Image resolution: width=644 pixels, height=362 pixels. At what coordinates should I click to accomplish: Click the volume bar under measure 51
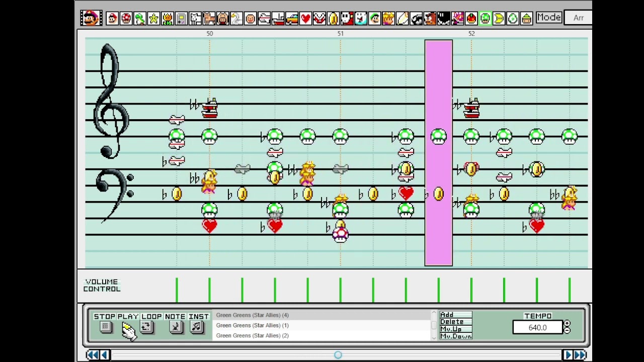[340, 291]
